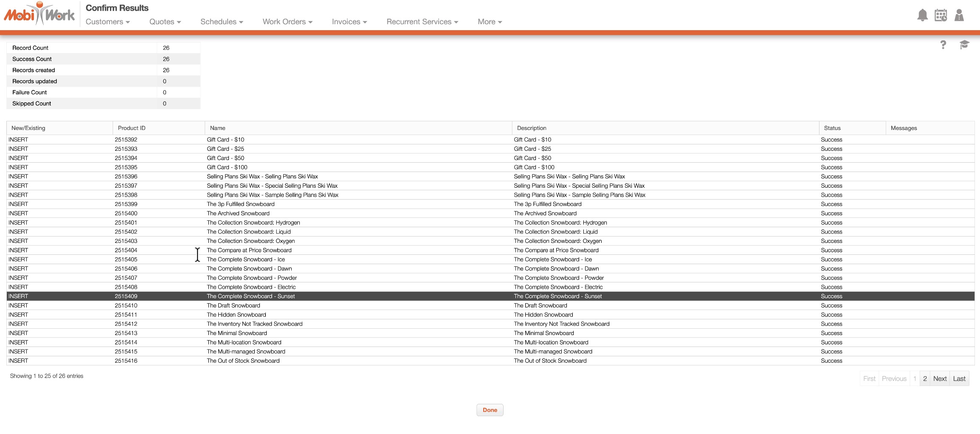
Task: Click the MobiWork logo
Action: 39,14
